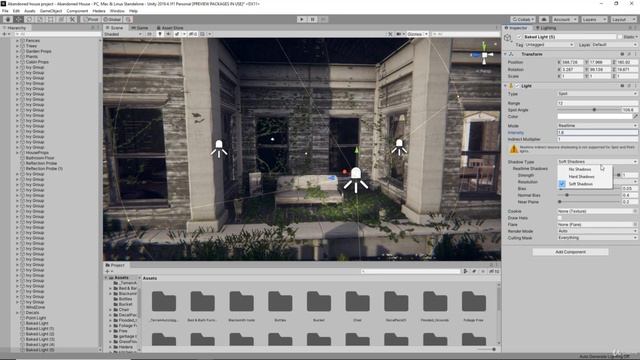Screen dimensions: 640x360
Task: Open the Light component options menu
Action: tap(635, 86)
